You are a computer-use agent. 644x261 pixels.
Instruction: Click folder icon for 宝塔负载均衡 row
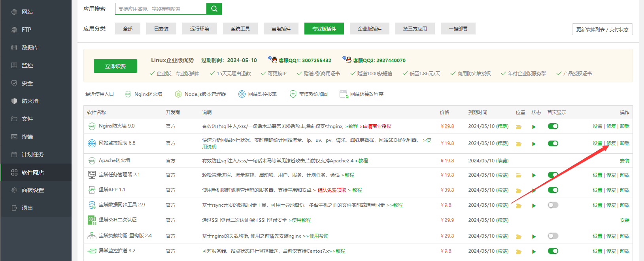(519, 236)
